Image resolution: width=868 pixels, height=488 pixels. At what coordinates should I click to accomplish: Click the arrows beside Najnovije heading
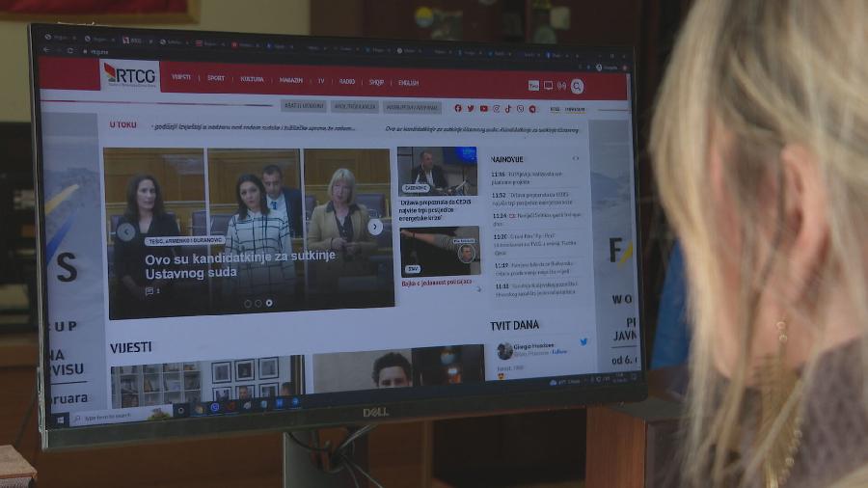coord(576,158)
